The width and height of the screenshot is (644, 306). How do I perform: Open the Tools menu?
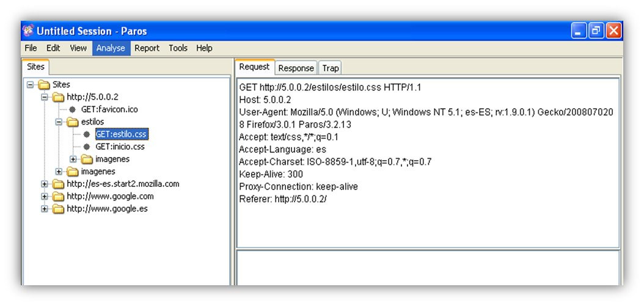[178, 48]
